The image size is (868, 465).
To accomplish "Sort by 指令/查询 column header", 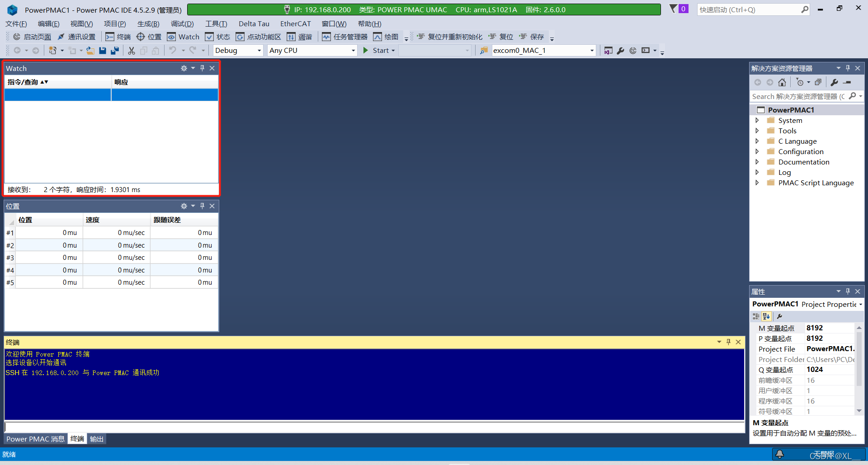I will pos(57,82).
